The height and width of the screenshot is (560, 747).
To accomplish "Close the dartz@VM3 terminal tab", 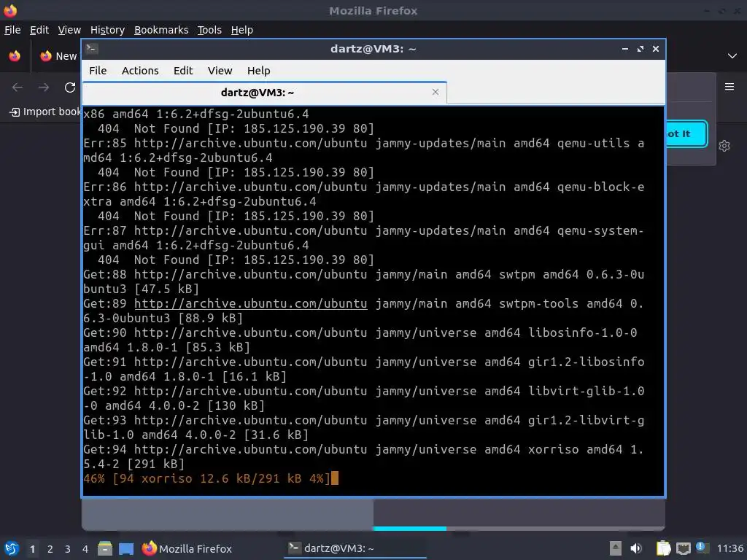I will (x=435, y=92).
